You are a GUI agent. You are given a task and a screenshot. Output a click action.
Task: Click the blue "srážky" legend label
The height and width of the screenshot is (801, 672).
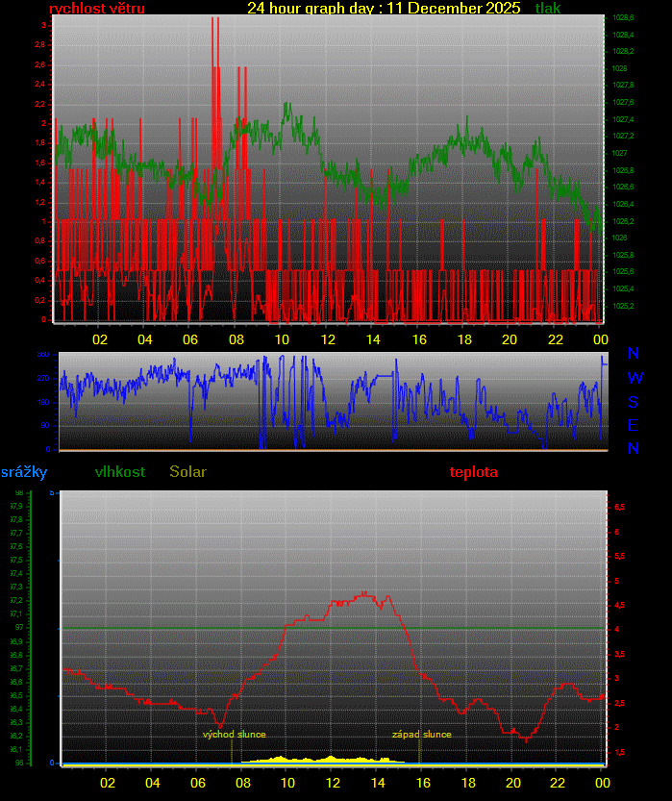[23, 472]
